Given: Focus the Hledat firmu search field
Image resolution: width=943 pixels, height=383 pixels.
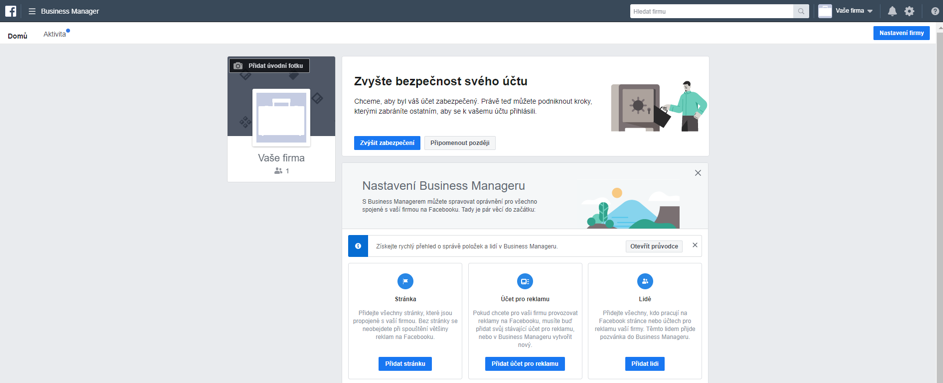Looking at the screenshot, I should pyautogui.click(x=712, y=11).
